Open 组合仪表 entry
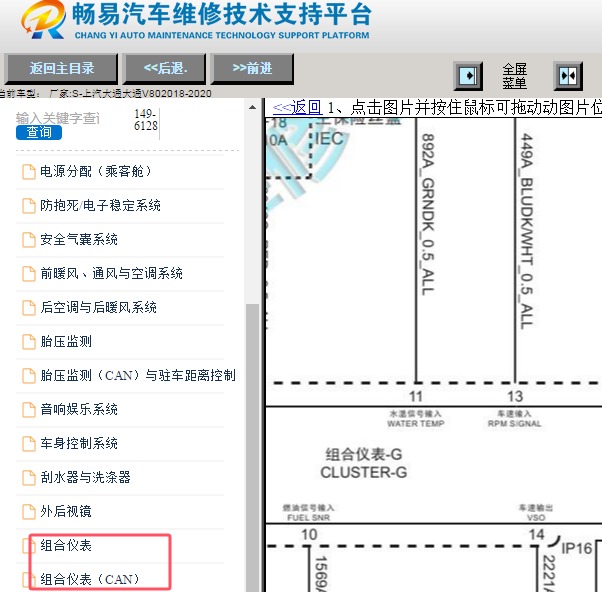The width and height of the screenshot is (602, 592). click(x=66, y=546)
